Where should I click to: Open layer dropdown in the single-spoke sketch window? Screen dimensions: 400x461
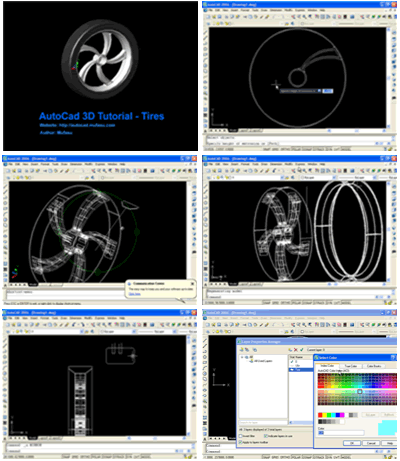[283, 24]
